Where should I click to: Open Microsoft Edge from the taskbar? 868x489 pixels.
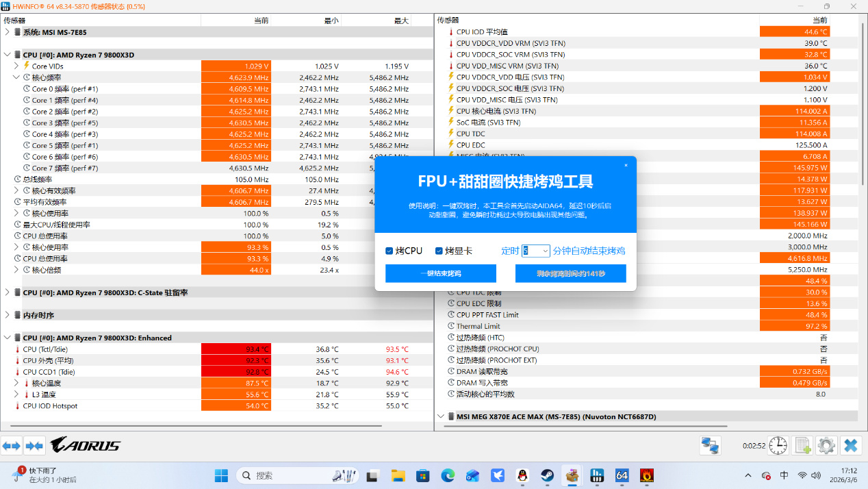[x=448, y=475]
